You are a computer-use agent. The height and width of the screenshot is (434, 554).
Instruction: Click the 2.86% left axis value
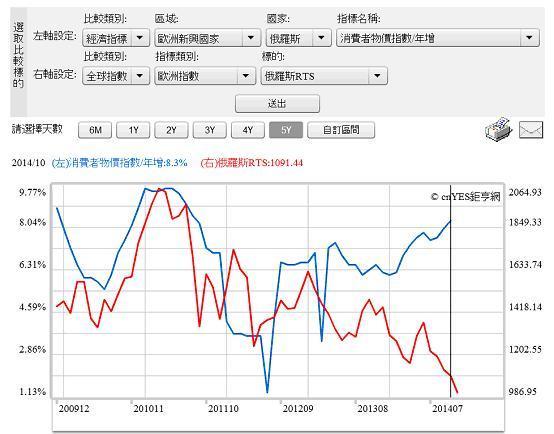33,350
